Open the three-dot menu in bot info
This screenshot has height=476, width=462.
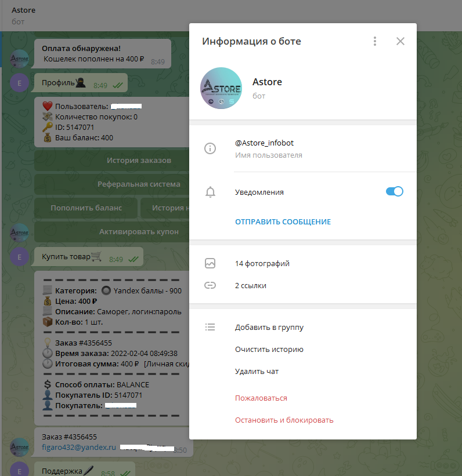tap(375, 41)
